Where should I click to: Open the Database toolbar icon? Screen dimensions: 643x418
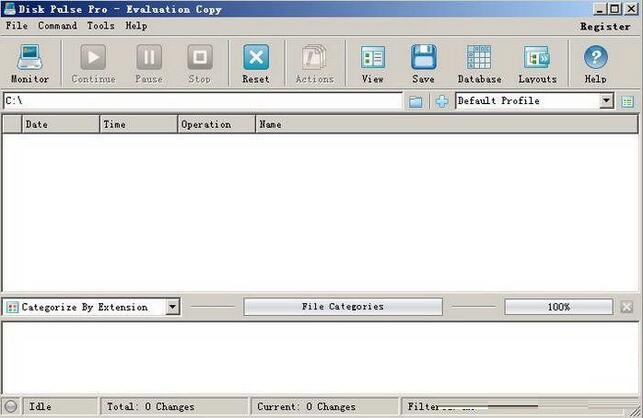click(x=479, y=63)
